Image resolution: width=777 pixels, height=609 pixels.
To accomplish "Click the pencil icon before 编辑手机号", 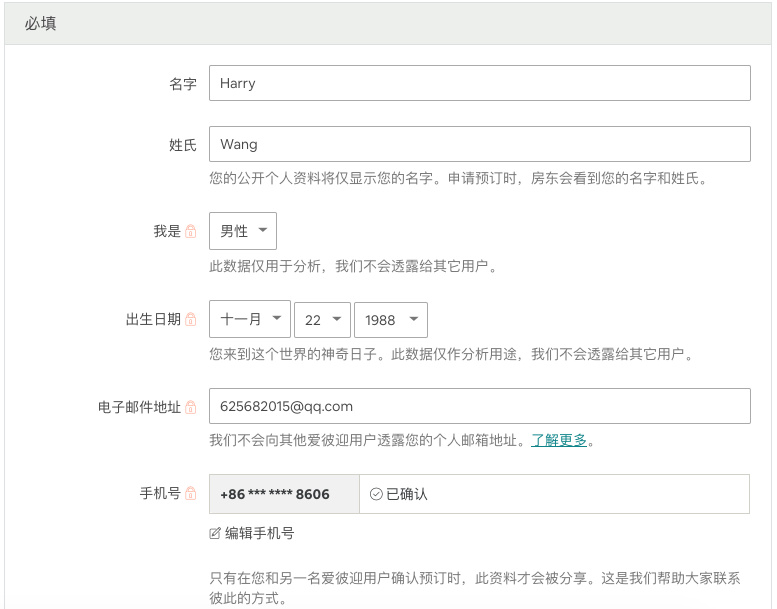I will [215, 534].
